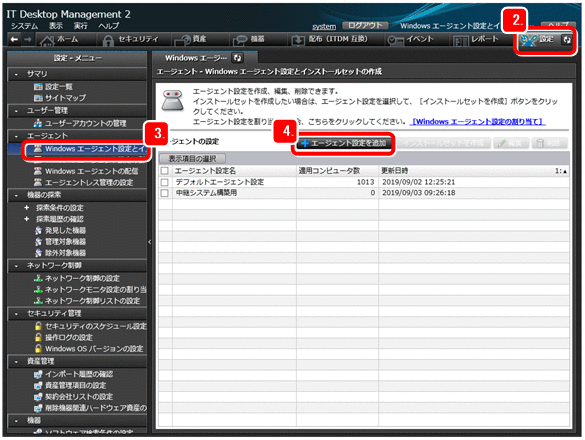Open ユーザーアカウントの管理
This screenshot has height=440, width=585.
85,124
